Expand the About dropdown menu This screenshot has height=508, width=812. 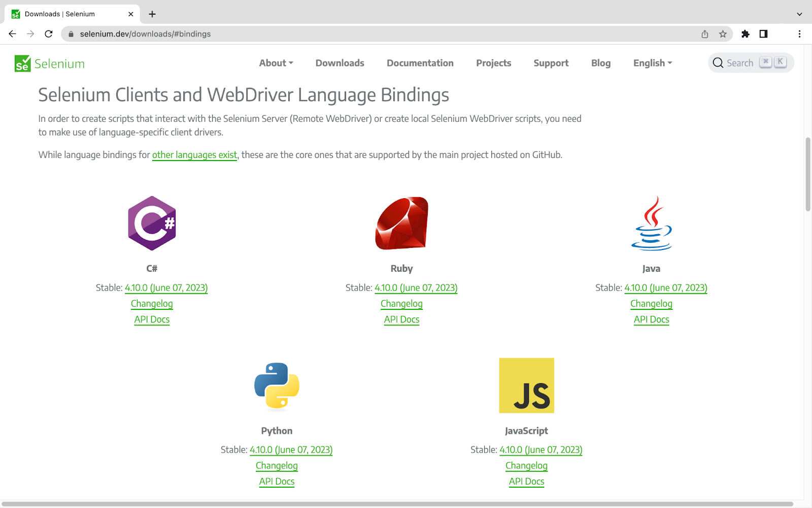276,63
